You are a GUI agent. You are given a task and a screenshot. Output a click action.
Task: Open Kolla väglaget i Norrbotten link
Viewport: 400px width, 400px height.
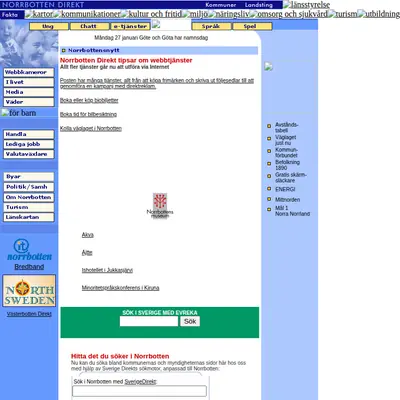(x=91, y=129)
